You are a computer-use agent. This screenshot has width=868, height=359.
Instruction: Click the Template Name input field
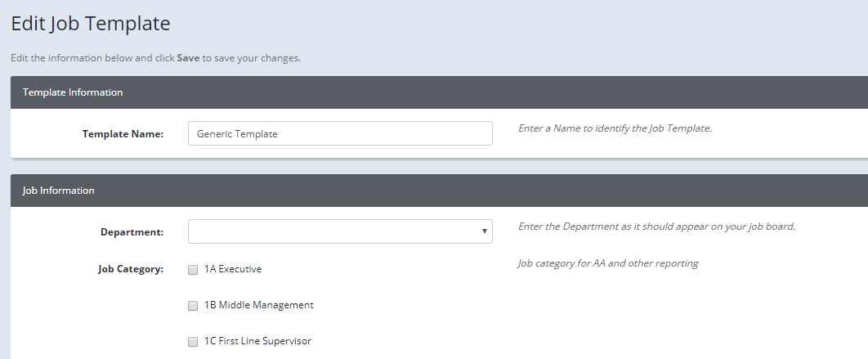[340, 133]
